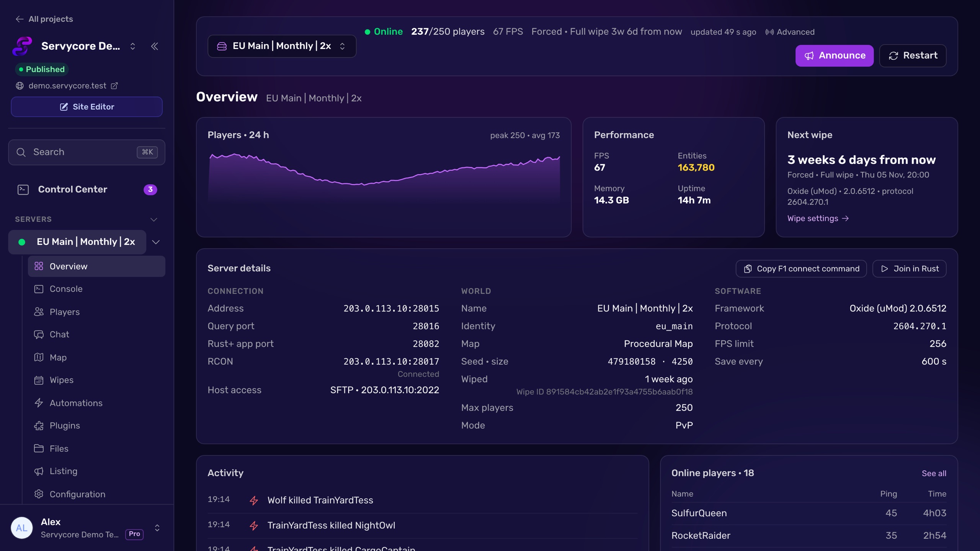Click the Map icon in sidebar
The height and width of the screenshot is (551, 980).
[39, 357]
